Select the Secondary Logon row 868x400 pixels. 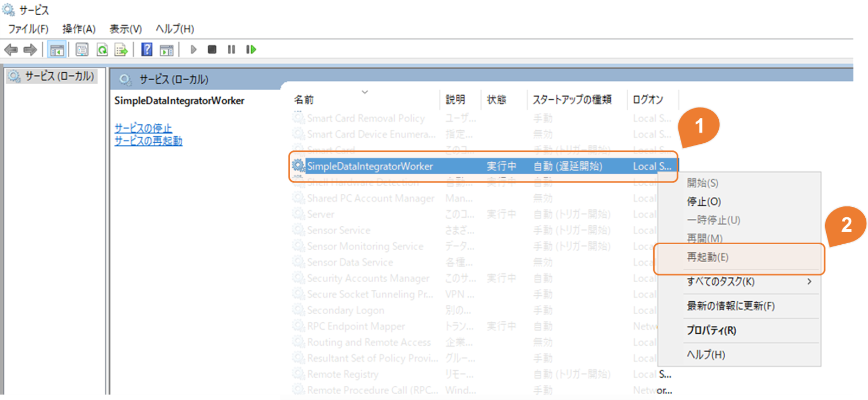pyautogui.click(x=475, y=310)
